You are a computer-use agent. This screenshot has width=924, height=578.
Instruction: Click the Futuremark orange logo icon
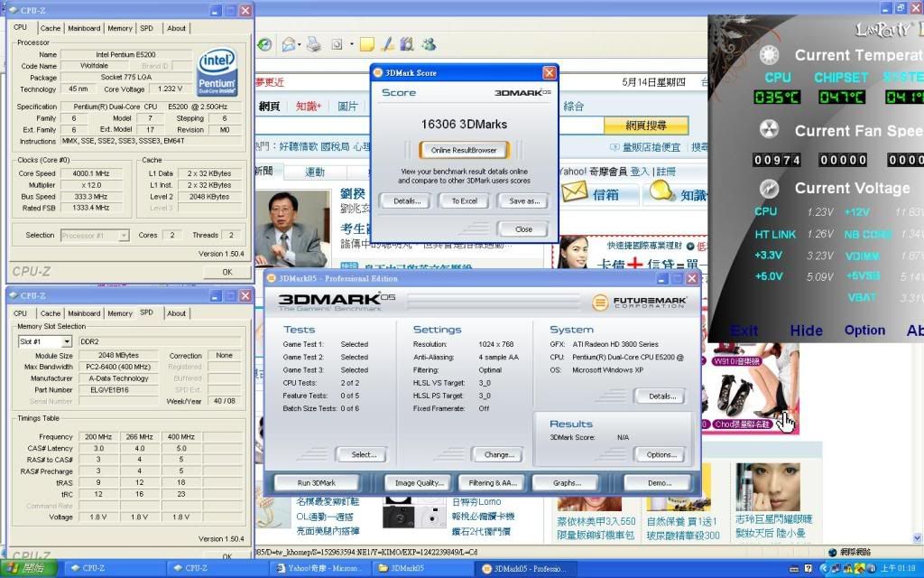click(x=600, y=303)
